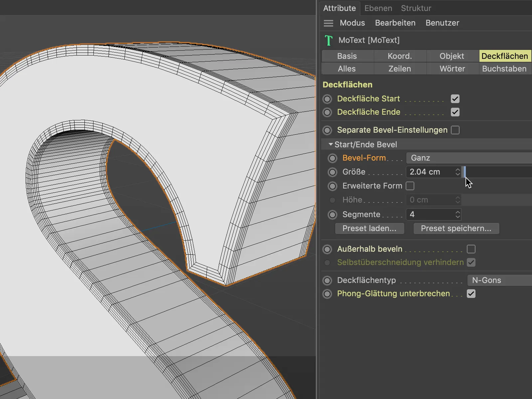
Task: Click keyframe dot beside Größe
Action: [x=332, y=172]
